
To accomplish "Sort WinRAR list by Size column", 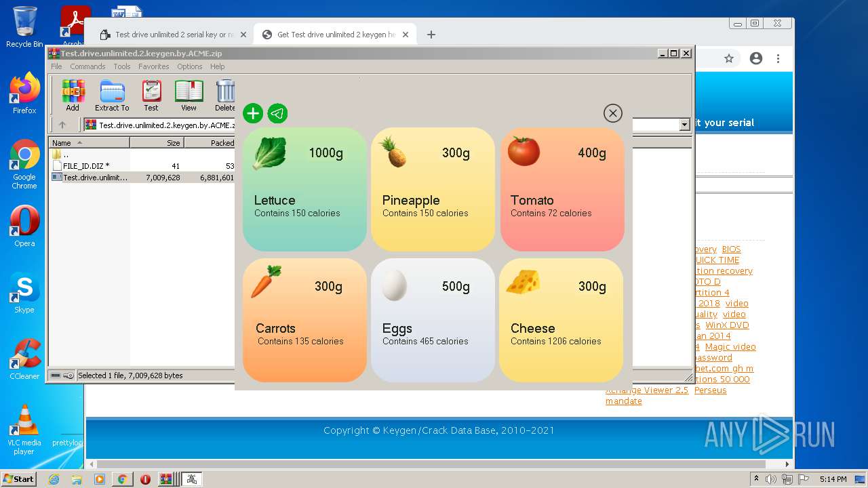I will tap(157, 143).
